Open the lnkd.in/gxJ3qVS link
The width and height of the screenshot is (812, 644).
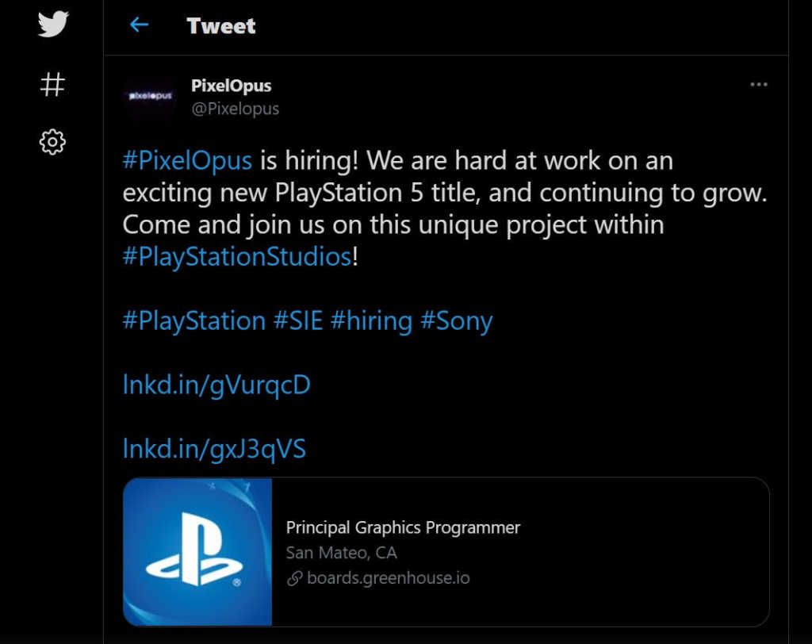point(214,449)
